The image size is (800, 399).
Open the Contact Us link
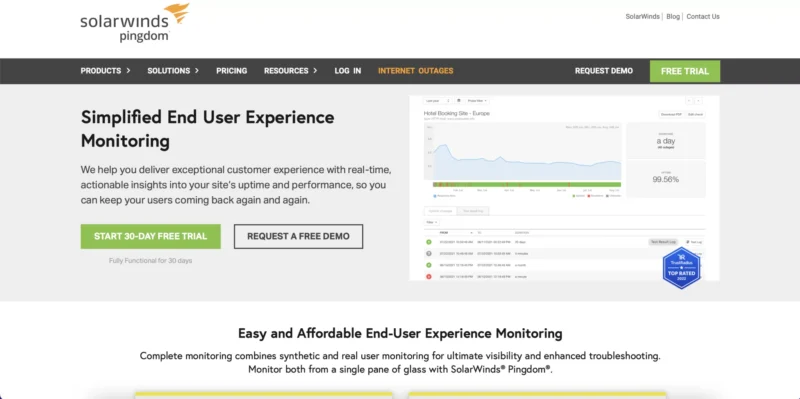click(x=703, y=16)
